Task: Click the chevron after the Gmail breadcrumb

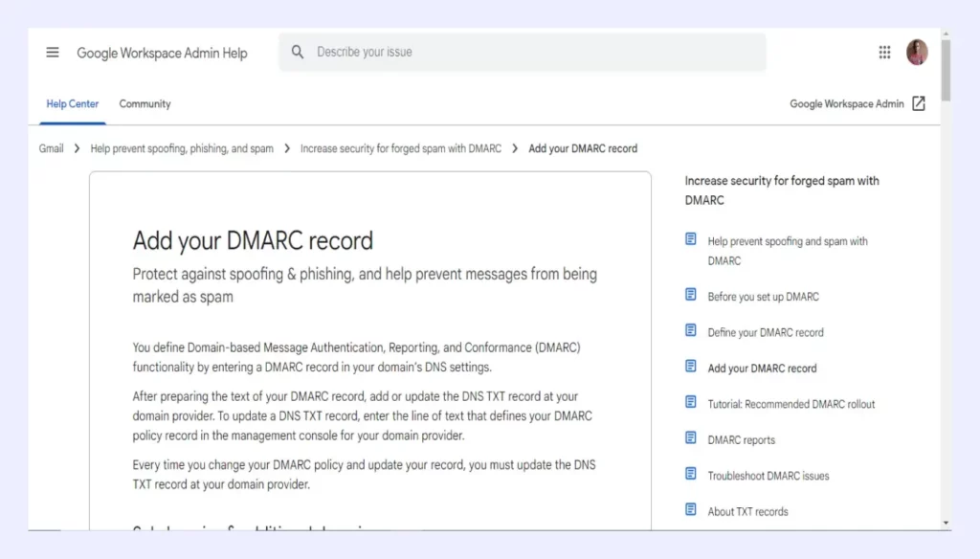Action: coord(77,148)
